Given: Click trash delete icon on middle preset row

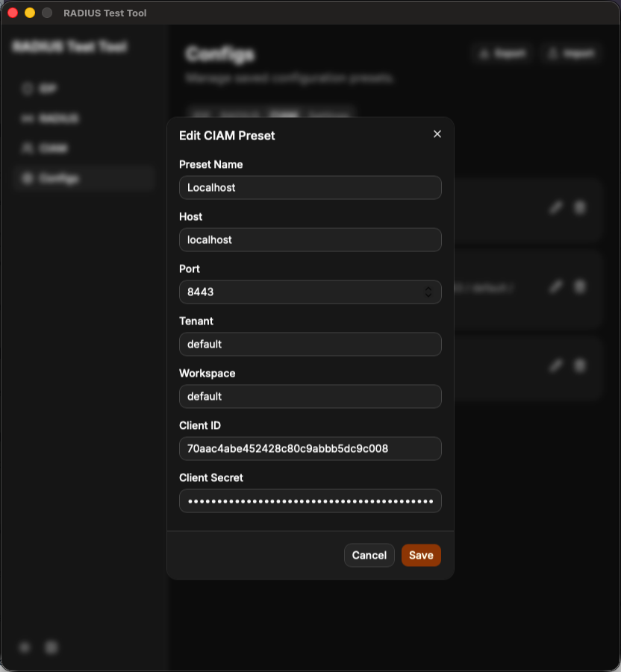Looking at the screenshot, I should point(580,286).
